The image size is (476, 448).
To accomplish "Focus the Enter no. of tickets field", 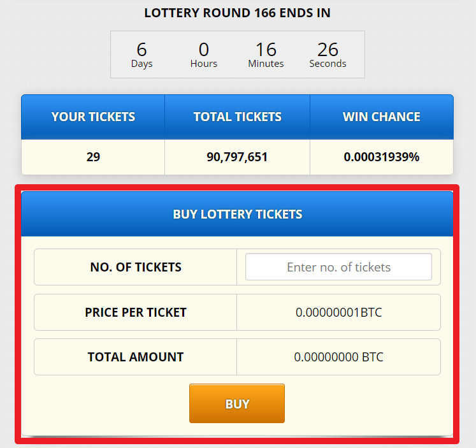I will [338, 267].
